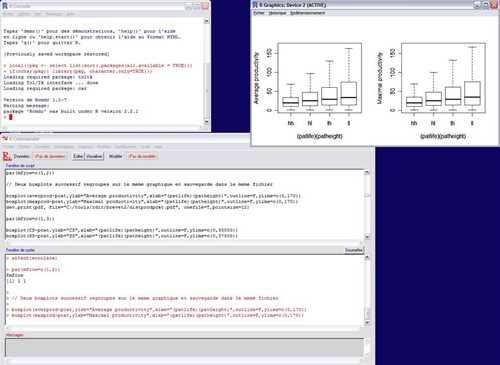Open Fichier menu in R Commander window
Screen dimensions: 500x365
point(9,147)
